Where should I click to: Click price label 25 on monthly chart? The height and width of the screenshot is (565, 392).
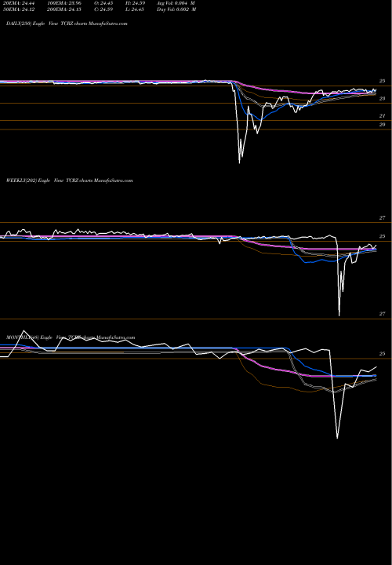click(x=383, y=354)
